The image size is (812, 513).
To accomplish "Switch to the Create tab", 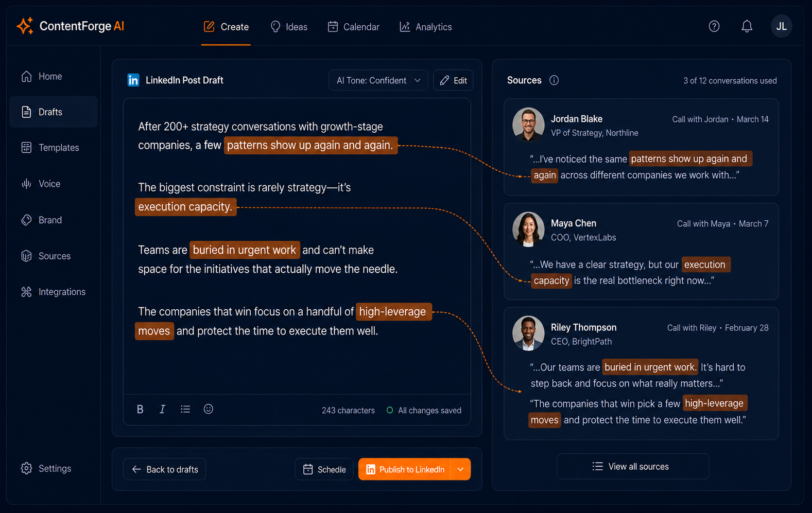I will (226, 27).
